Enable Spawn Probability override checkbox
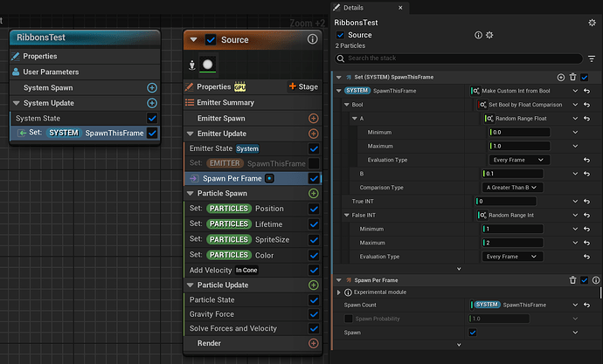603x364 pixels. coord(349,319)
